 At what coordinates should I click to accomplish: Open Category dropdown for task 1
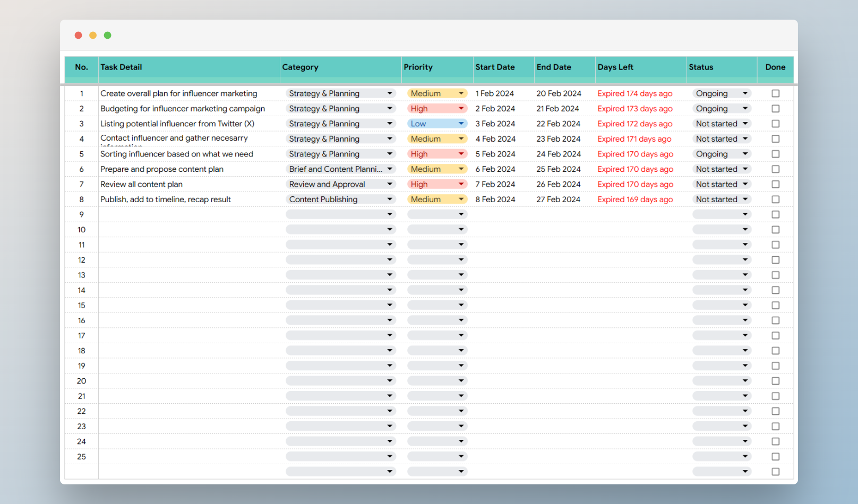[340, 93]
